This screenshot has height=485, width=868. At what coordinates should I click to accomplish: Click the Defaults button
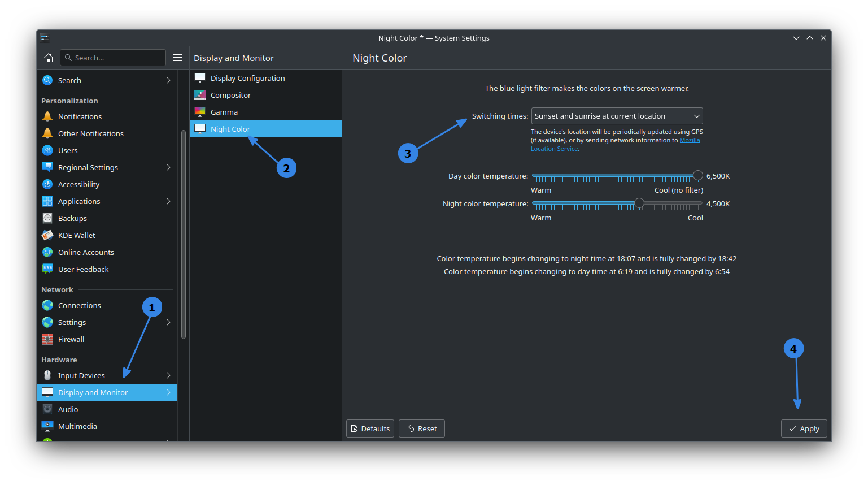(370, 428)
